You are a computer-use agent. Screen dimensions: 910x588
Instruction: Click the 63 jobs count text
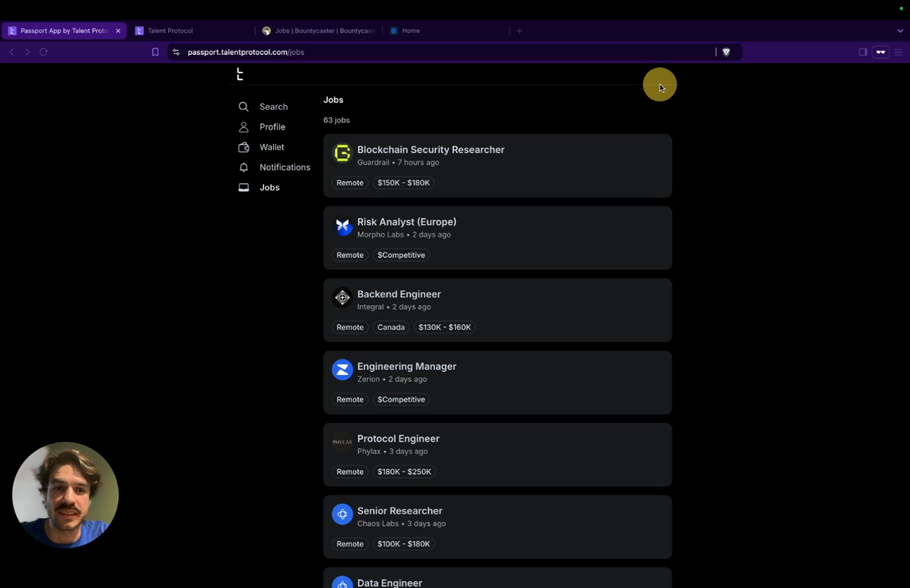[337, 120]
